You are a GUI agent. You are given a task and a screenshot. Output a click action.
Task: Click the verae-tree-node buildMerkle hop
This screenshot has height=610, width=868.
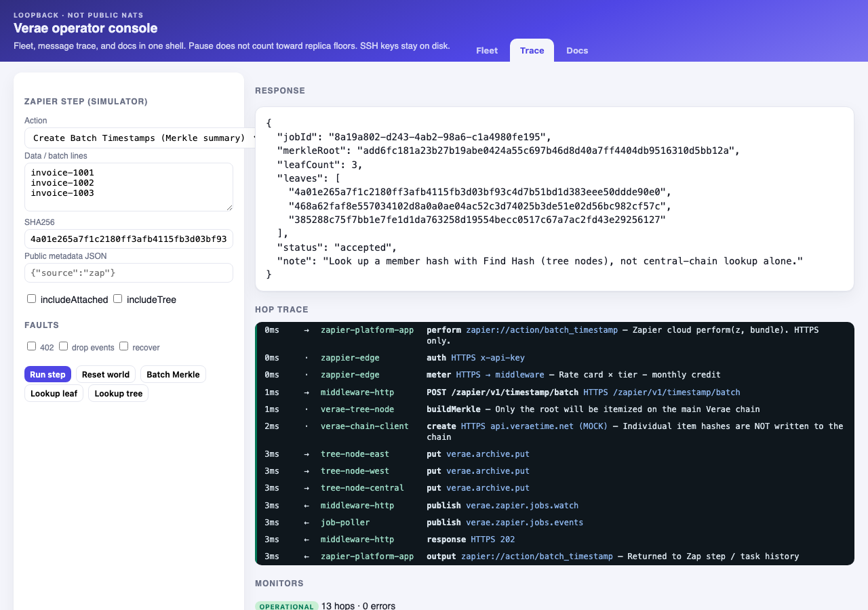[555, 409]
